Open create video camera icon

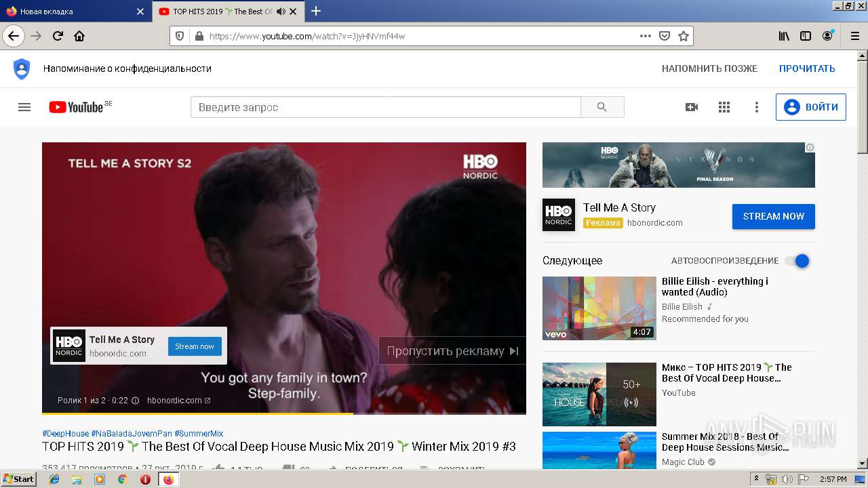pos(692,107)
